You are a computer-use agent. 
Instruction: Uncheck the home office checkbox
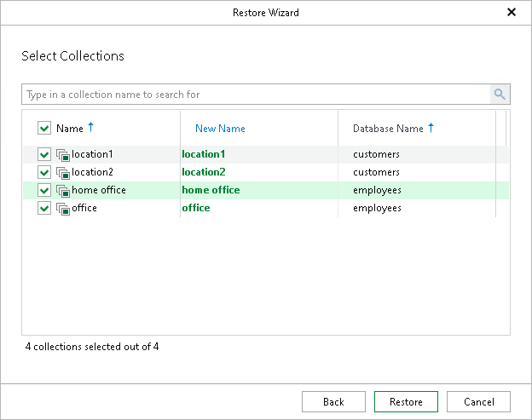tap(44, 190)
